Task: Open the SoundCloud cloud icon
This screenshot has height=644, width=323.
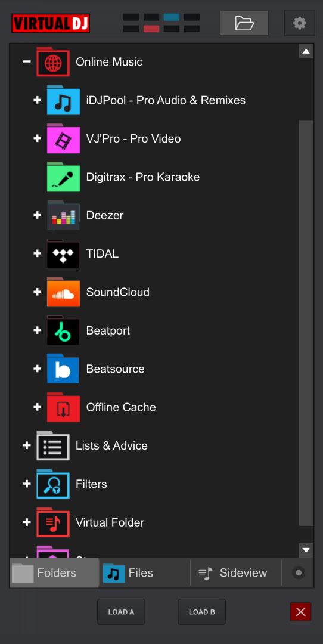Action: tap(63, 292)
